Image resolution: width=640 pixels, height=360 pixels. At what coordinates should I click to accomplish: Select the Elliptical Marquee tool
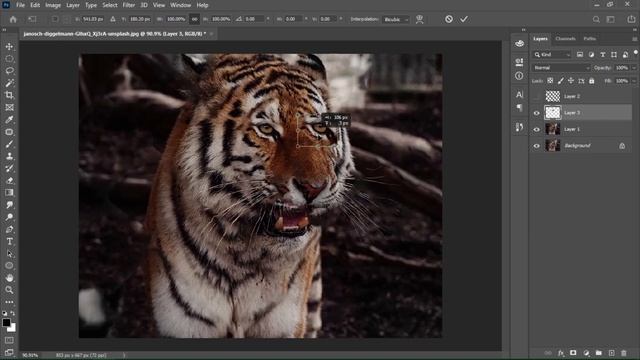9,59
